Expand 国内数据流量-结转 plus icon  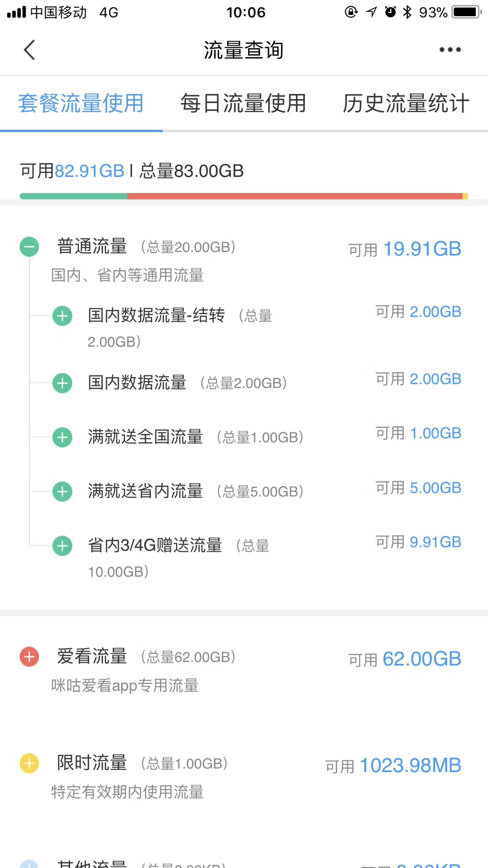click(62, 316)
